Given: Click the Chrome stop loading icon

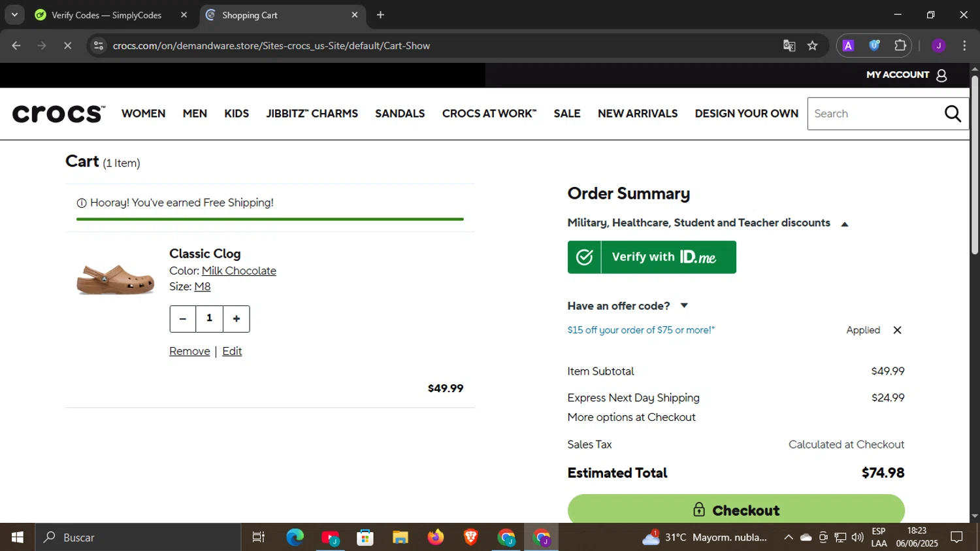Looking at the screenshot, I should 67,46.
